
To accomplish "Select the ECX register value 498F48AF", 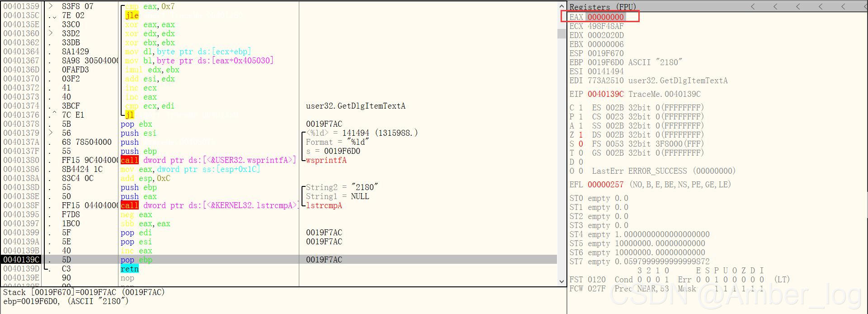I will (x=606, y=26).
